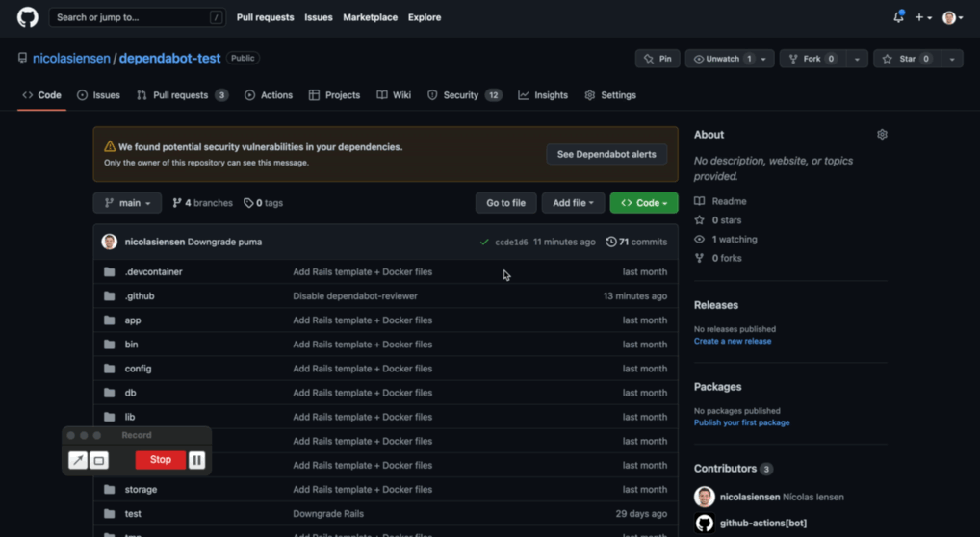
Task: Open commit hash ccde1d6
Action: 511,242
